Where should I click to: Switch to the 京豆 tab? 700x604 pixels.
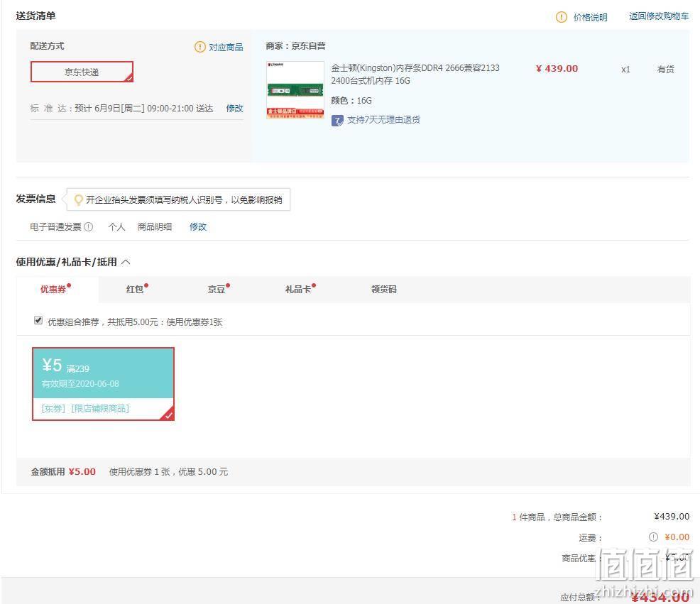coord(217,290)
